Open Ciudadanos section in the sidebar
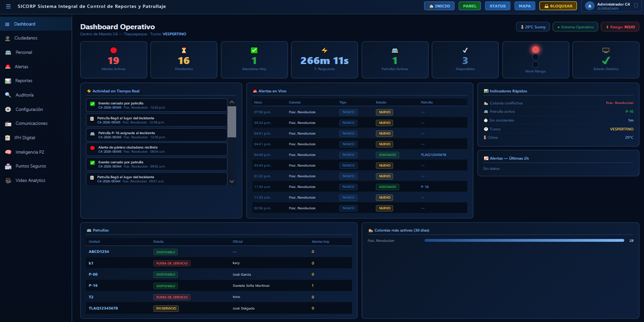Screen dimensions: 644x322 (x=36, y=38)
